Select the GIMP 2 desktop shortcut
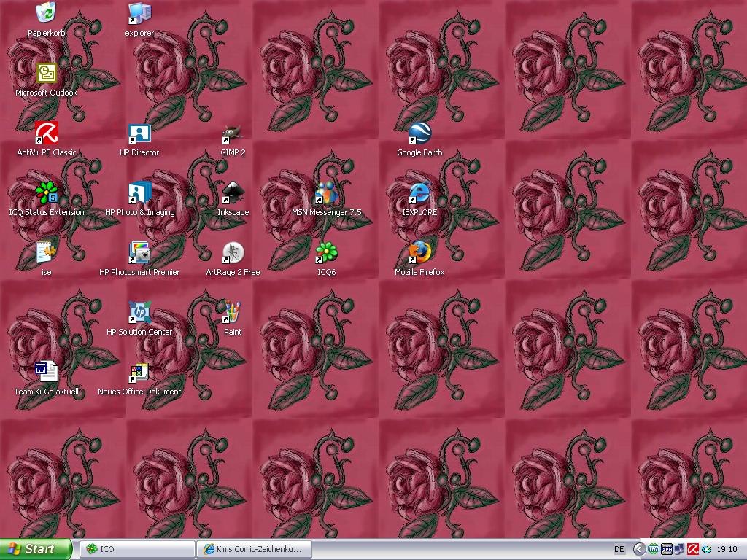The height and width of the screenshot is (560, 747). [x=233, y=133]
